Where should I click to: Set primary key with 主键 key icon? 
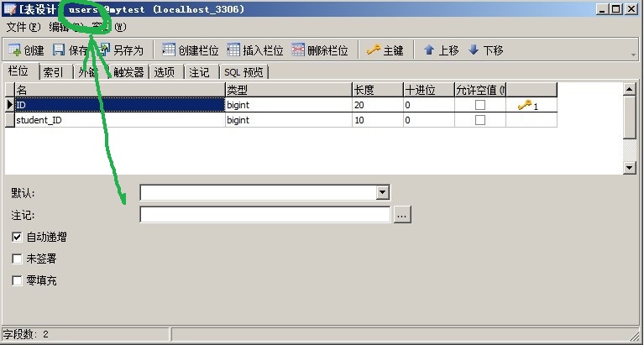pos(374,50)
